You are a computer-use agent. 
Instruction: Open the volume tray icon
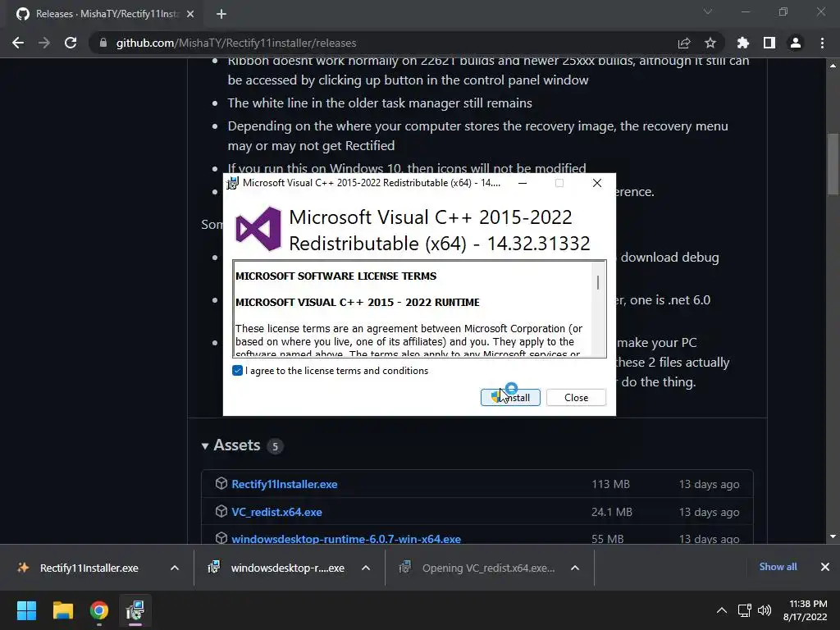(765, 610)
